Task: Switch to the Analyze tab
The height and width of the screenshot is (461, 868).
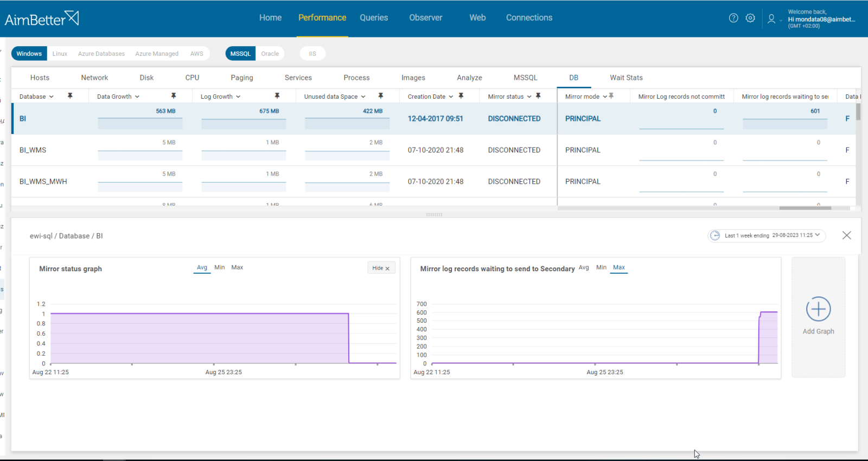Action: (469, 78)
